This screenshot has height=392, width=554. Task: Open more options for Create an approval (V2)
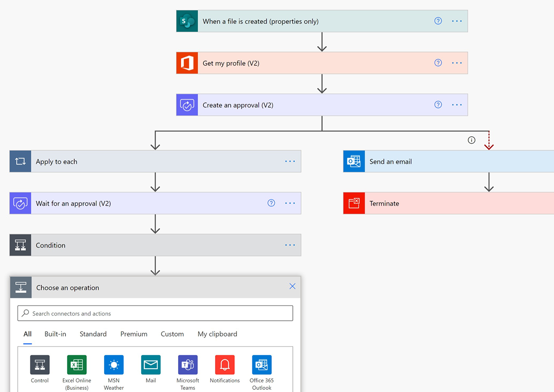(x=457, y=105)
